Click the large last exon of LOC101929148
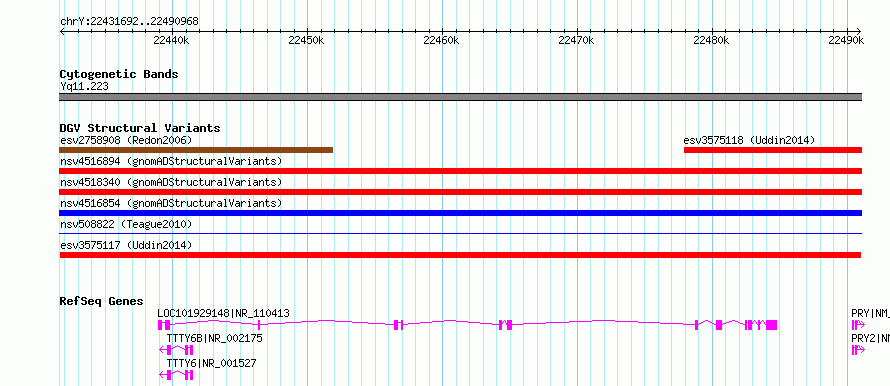Viewport: 890px width, 386px height. coord(771,325)
